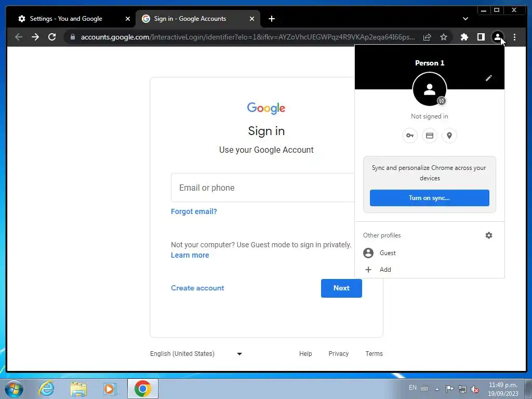Click the browser forward arrow

35,37
